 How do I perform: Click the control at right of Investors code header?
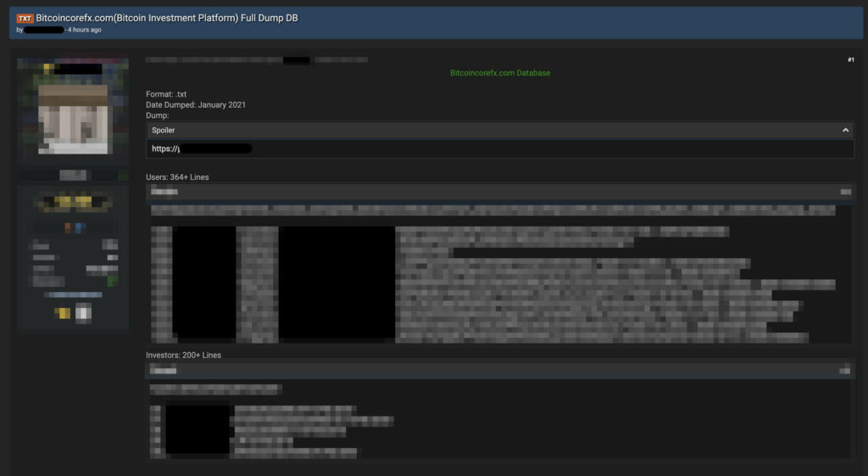pos(845,370)
